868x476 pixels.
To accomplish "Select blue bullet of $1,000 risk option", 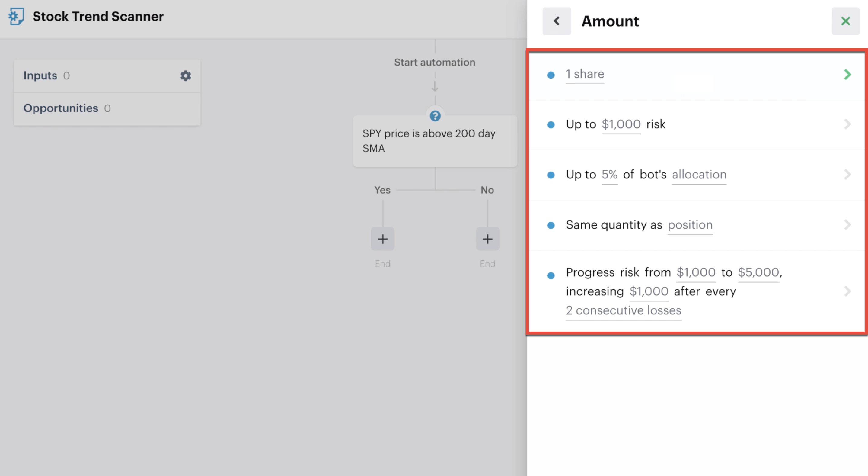I will click(x=551, y=125).
